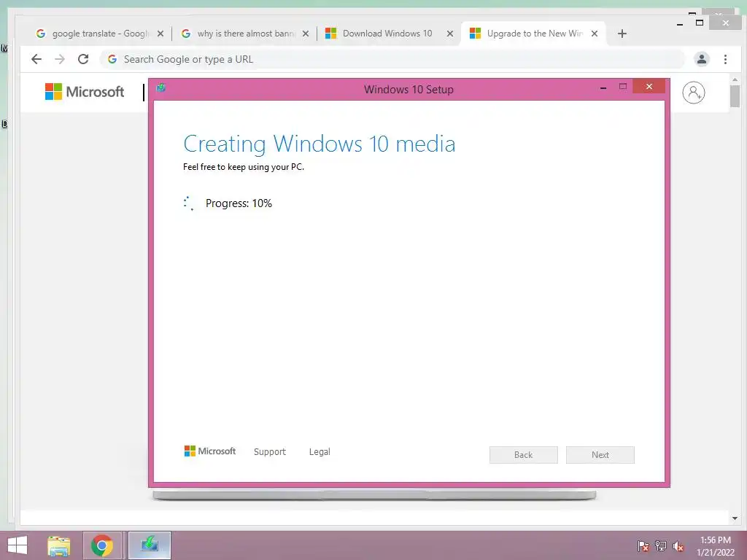Open Microsoft account sign-in icon
The width and height of the screenshot is (747, 560).
click(693, 93)
